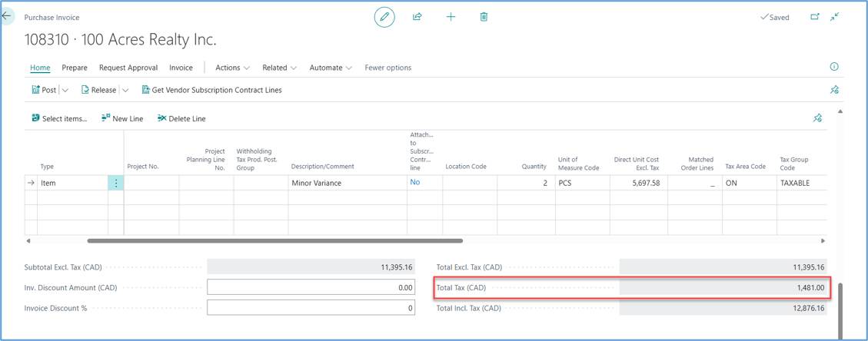Click the PCS unit of measure cell
The width and height of the screenshot is (868, 341).
coord(582,183)
